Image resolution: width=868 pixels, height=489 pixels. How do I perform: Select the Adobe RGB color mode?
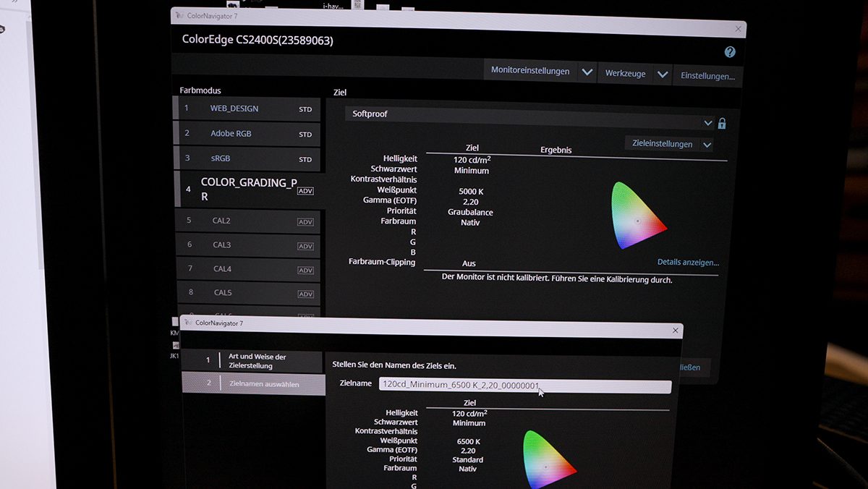tap(231, 133)
